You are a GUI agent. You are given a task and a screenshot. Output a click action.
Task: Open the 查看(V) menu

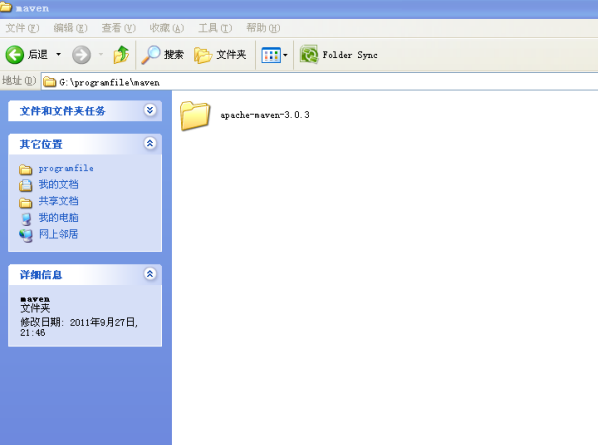(118, 28)
